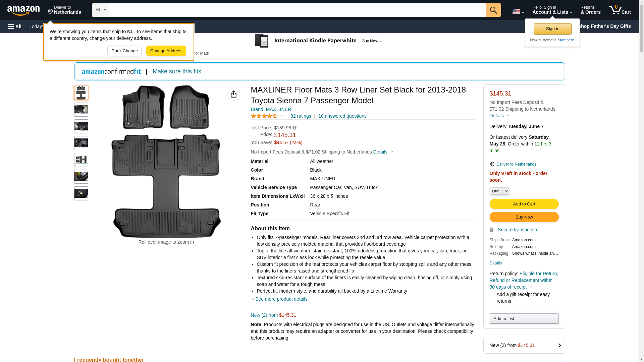Viewport: 644px width, 362px height.
Task: Open the 10 answered questions link
Action: coord(342,116)
